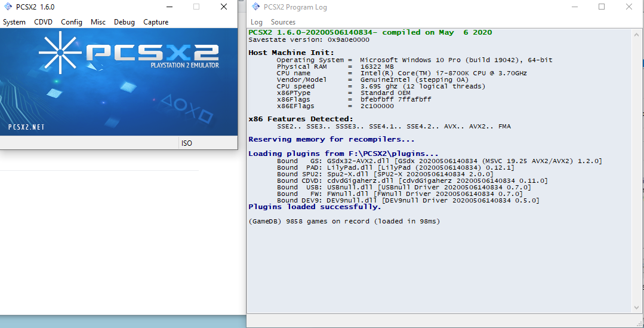Click the Program Log window title icon
The image size is (644, 328).
[256, 7]
